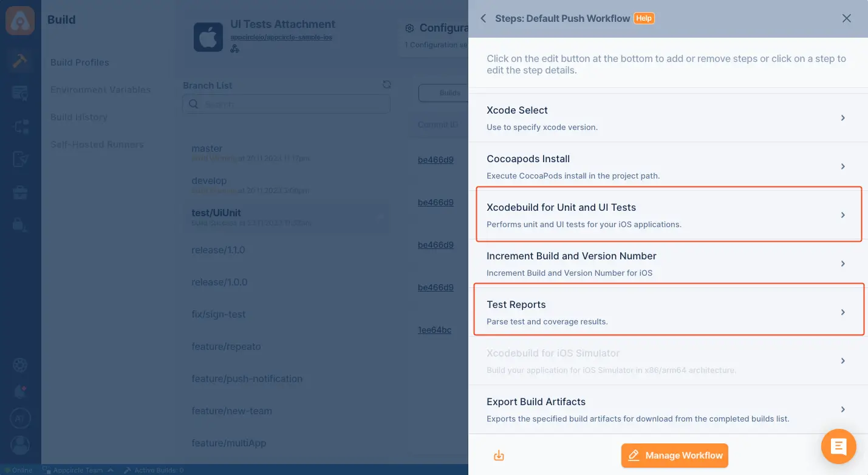The width and height of the screenshot is (868, 475).
Task: Click the Help badge next to title
Action: 644,18
